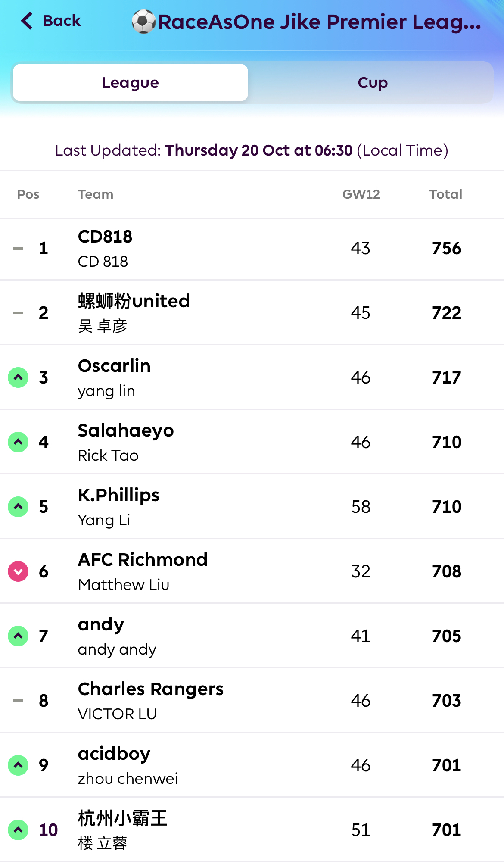Click green up arrow at position 10
Screen dimensions: 504x864
18,830
